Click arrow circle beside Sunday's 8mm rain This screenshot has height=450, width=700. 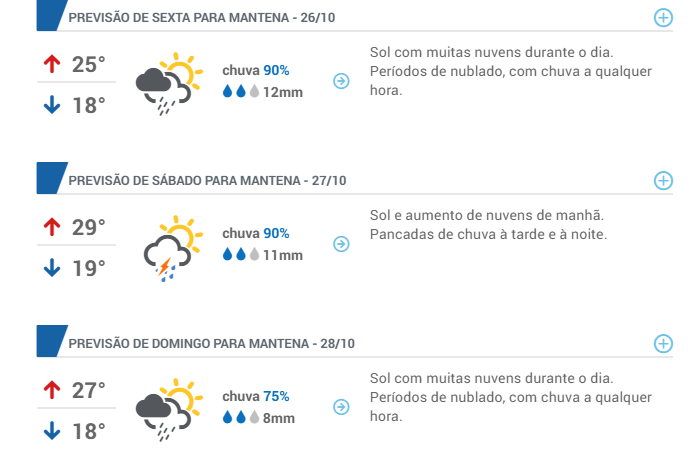pos(341,407)
